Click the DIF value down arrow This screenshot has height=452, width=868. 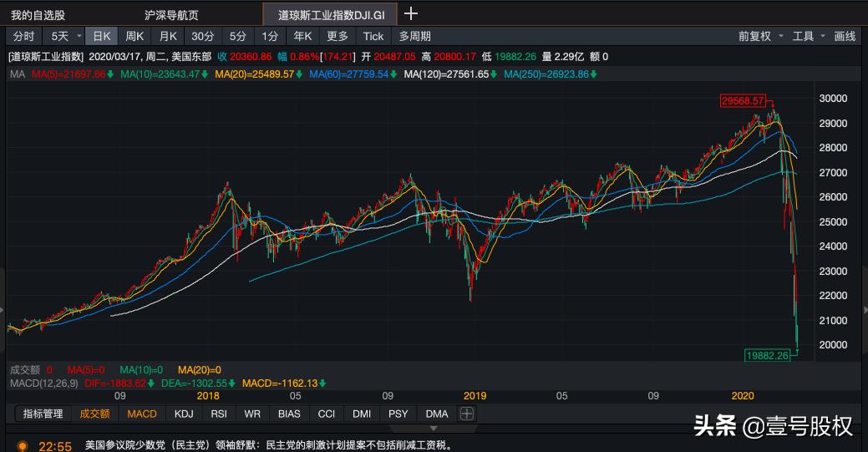pyautogui.click(x=152, y=383)
